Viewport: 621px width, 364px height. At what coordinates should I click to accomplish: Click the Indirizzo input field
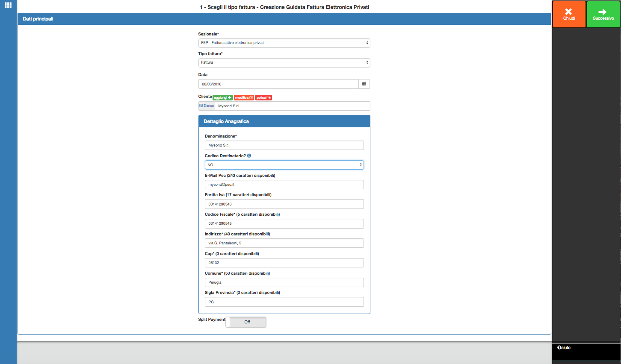point(284,243)
